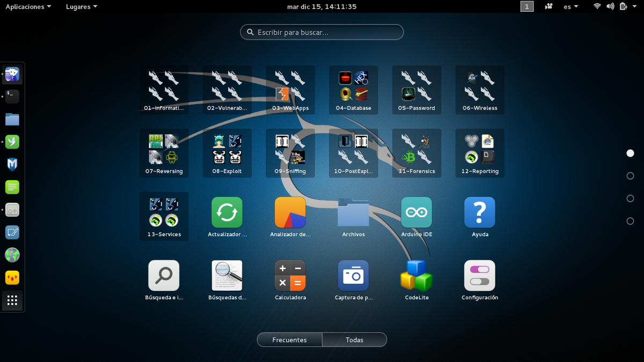Expand the 12-Reporting app group
644x362 pixels.
(480, 153)
